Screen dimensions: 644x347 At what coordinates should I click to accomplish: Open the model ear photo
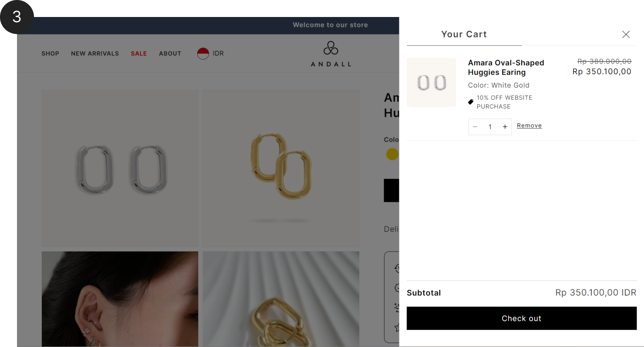tap(120, 299)
